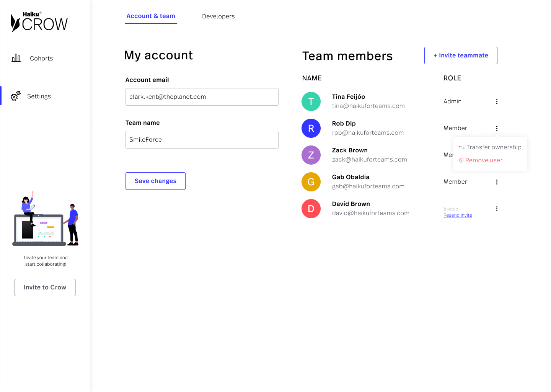
Task: Click the transfer arrows icon in the popup
Action: [x=462, y=147]
